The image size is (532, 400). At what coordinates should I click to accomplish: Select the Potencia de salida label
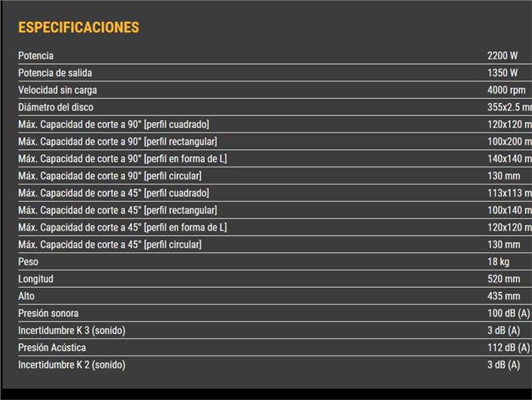pos(55,73)
